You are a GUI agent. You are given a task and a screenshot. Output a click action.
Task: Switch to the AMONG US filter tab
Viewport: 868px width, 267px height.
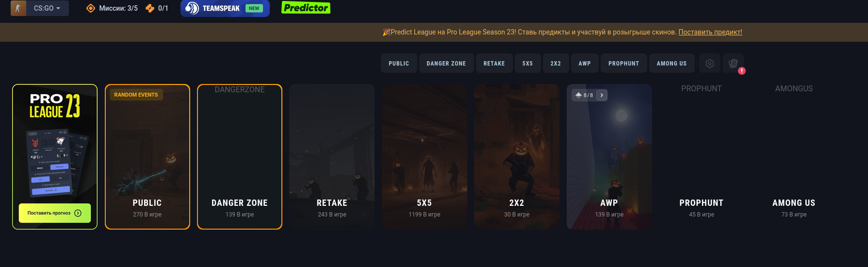tap(671, 64)
